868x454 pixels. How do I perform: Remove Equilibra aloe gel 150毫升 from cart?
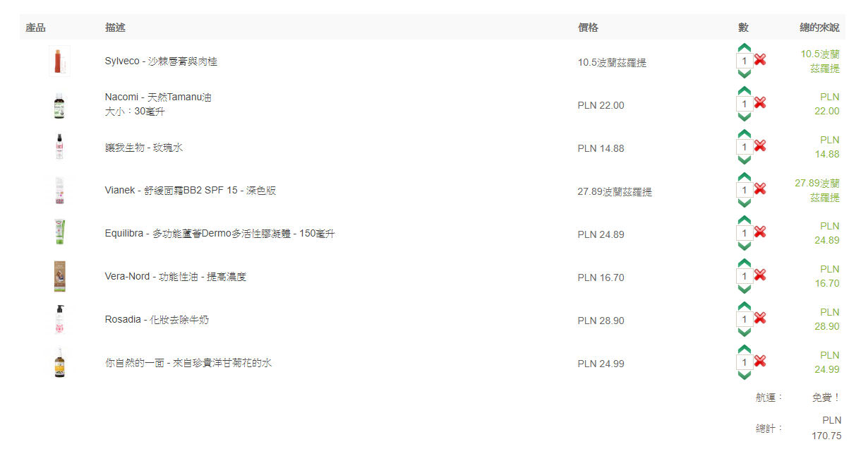(x=760, y=232)
